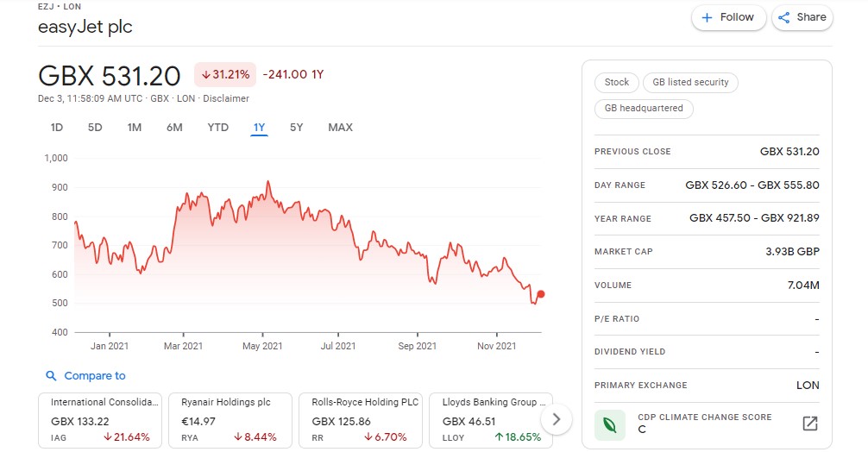Click the Previous Close value GBX 531.20

[789, 152]
